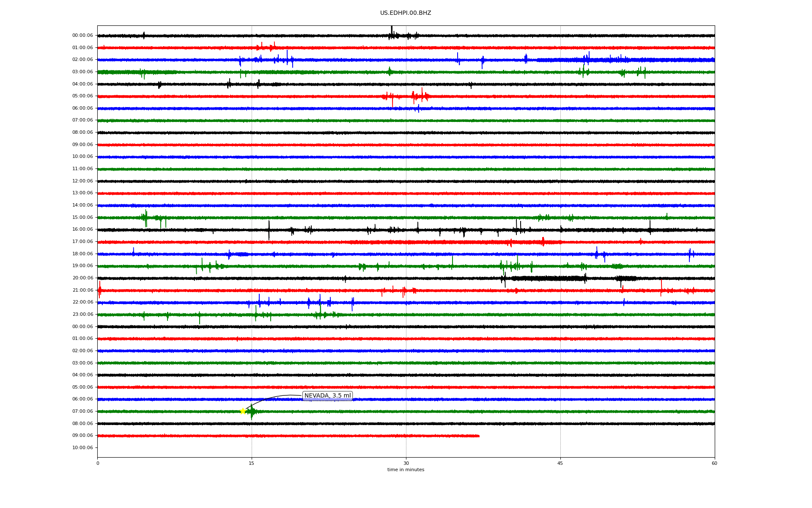Image resolution: width=812 pixels, height=508 pixels.
Task: Click the 0 tick label on the time axis
Action: click(98, 463)
